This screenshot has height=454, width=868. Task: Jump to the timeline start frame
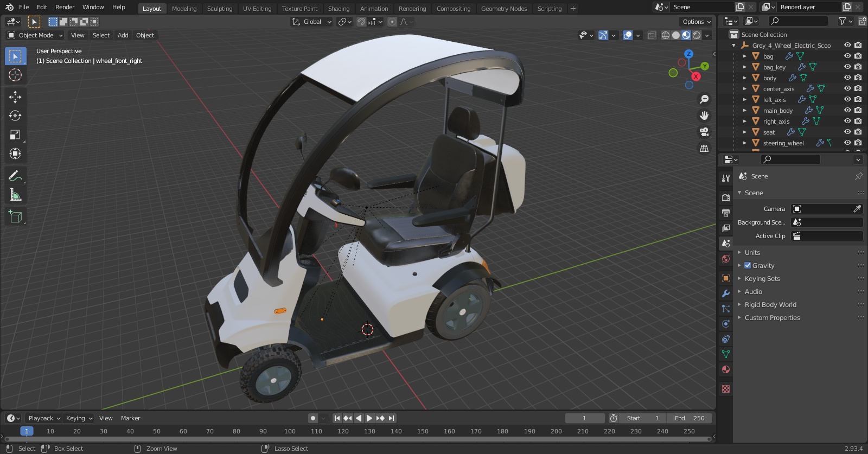pos(337,418)
